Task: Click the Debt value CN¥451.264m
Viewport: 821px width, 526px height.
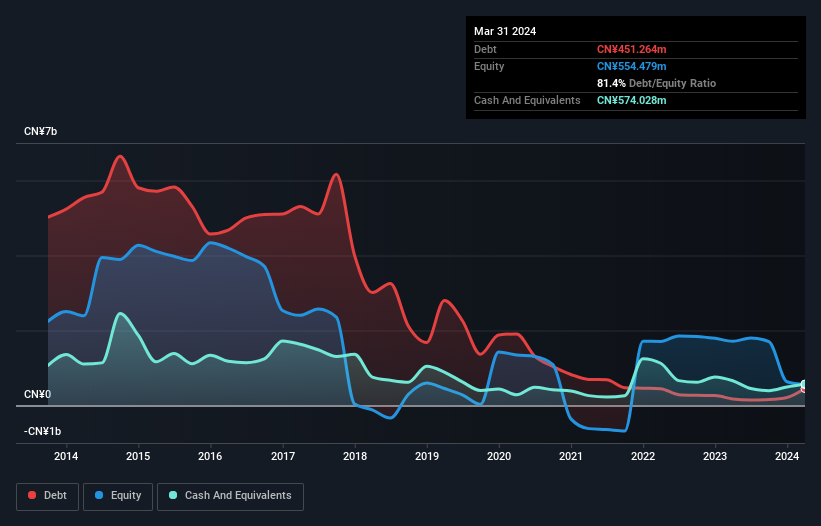Action: tap(631, 49)
